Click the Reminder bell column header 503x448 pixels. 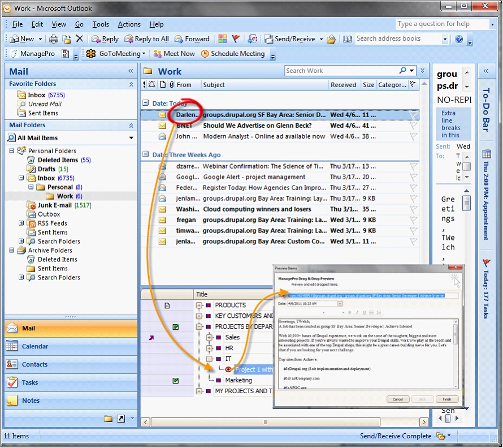click(x=151, y=84)
